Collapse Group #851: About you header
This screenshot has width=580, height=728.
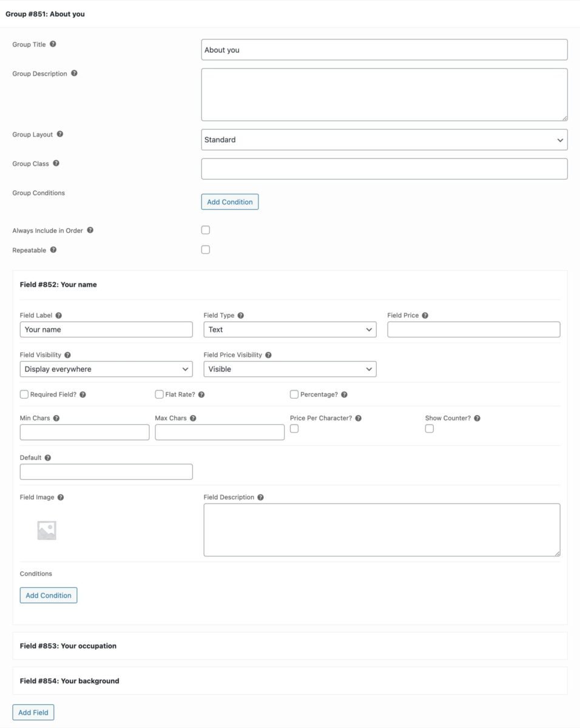290,14
